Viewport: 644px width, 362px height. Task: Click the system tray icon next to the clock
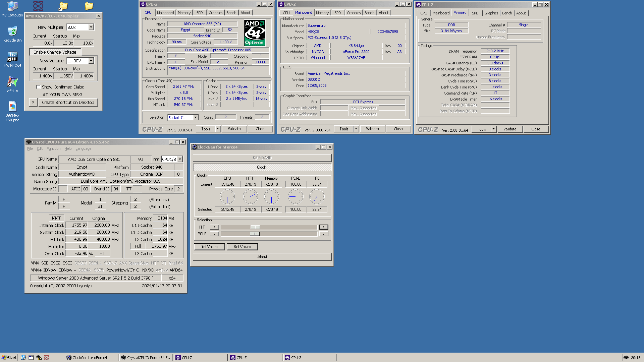click(x=626, y=358)
